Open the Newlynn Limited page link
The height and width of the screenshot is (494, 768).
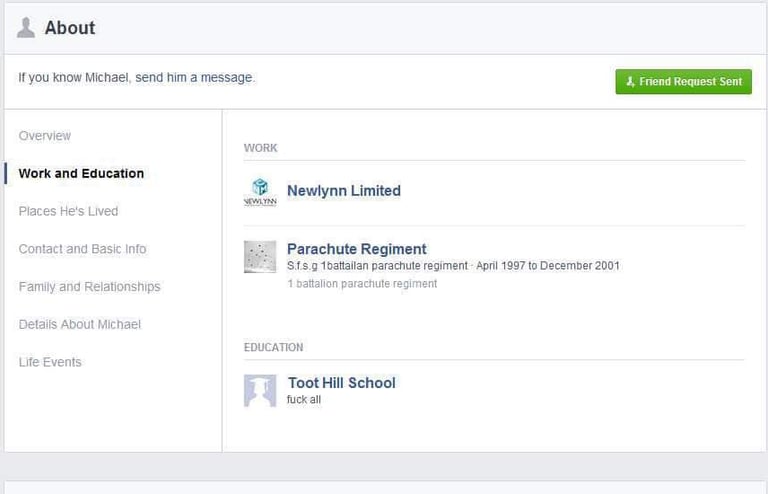point(344,190)
